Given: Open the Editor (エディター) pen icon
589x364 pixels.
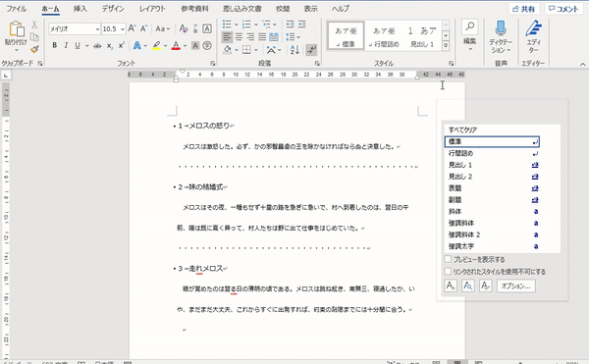Looking at the screenshot, I should [x=533, y=36].
